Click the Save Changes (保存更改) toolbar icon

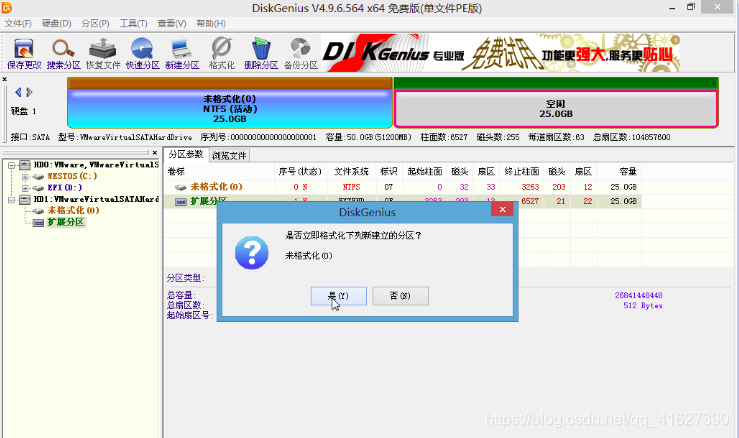(24, 53)
